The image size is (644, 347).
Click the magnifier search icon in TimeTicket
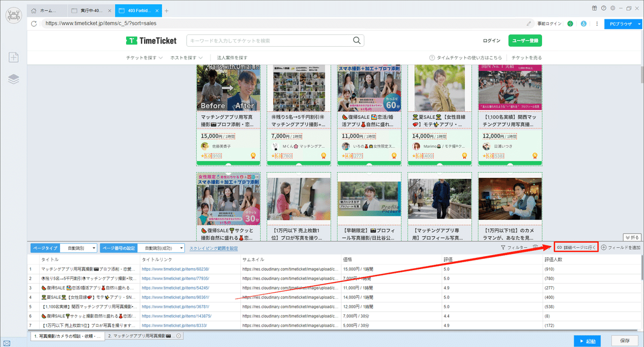(357, 40)
